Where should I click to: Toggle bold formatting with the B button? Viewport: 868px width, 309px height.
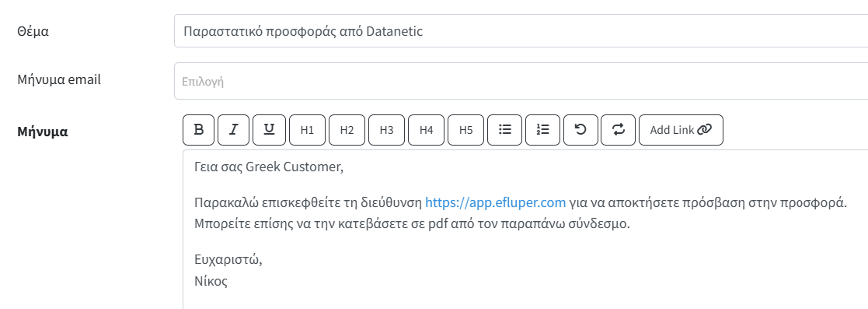click(x=199, y=130)
